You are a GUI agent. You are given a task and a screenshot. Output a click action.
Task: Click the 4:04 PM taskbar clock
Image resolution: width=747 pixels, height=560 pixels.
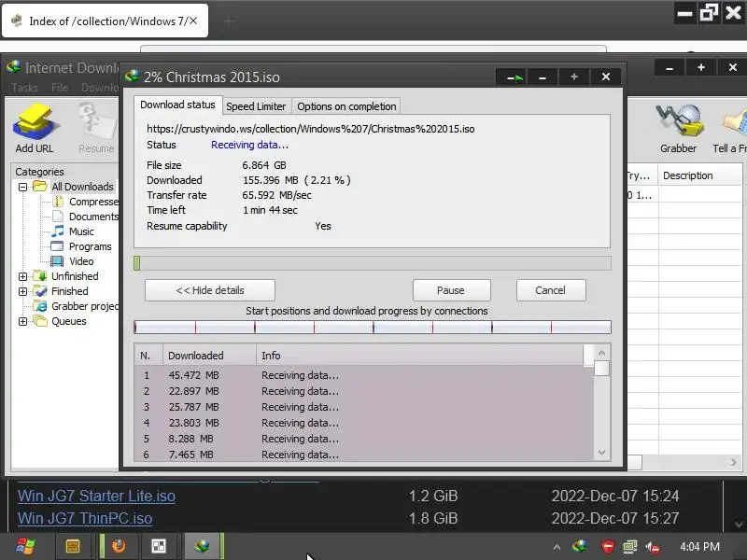[699, 547]
